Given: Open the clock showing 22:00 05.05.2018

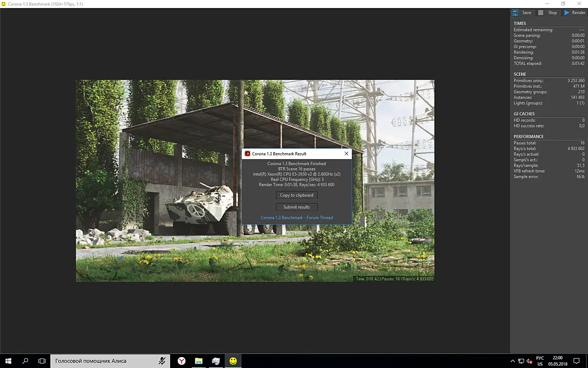Looking at the screenshot, I should (x=558, y=361).
